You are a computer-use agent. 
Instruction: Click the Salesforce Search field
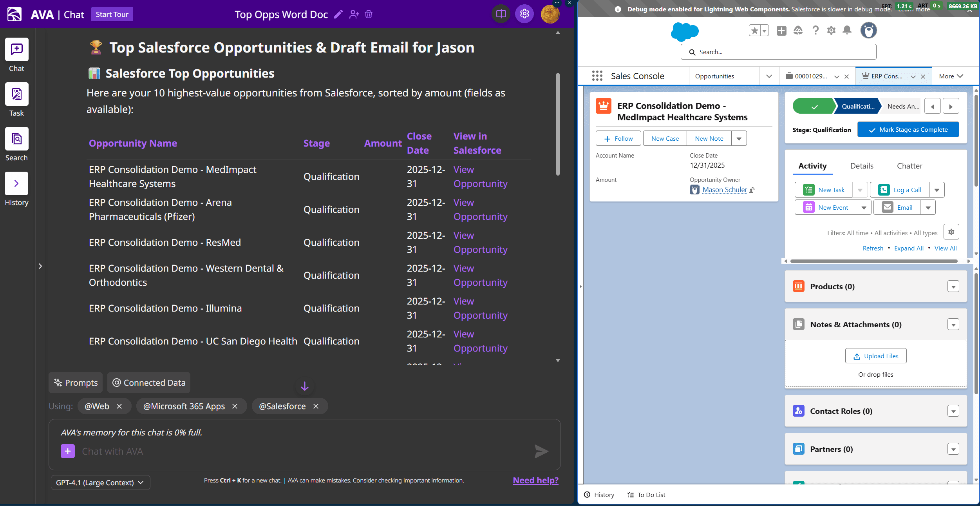[x=778, y=52]
